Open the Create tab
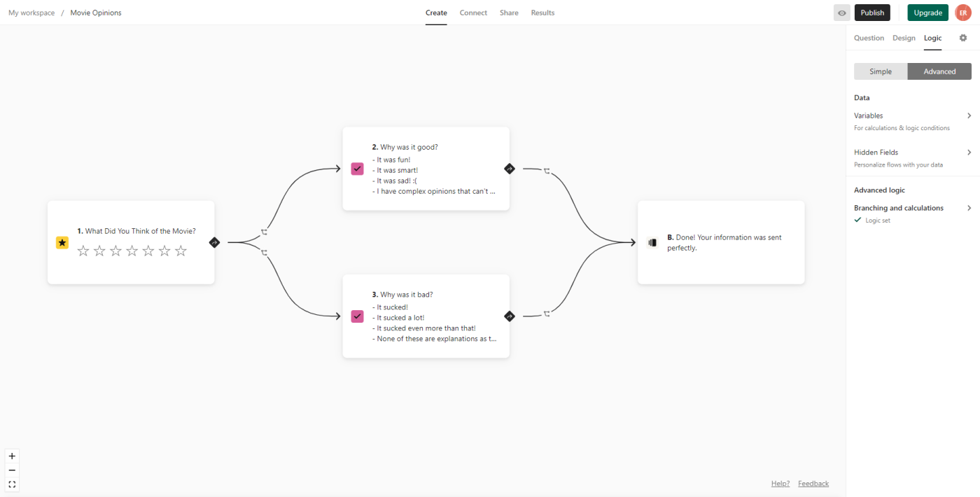980x497 pixels. pyautogui.click(x=436, y=13)
